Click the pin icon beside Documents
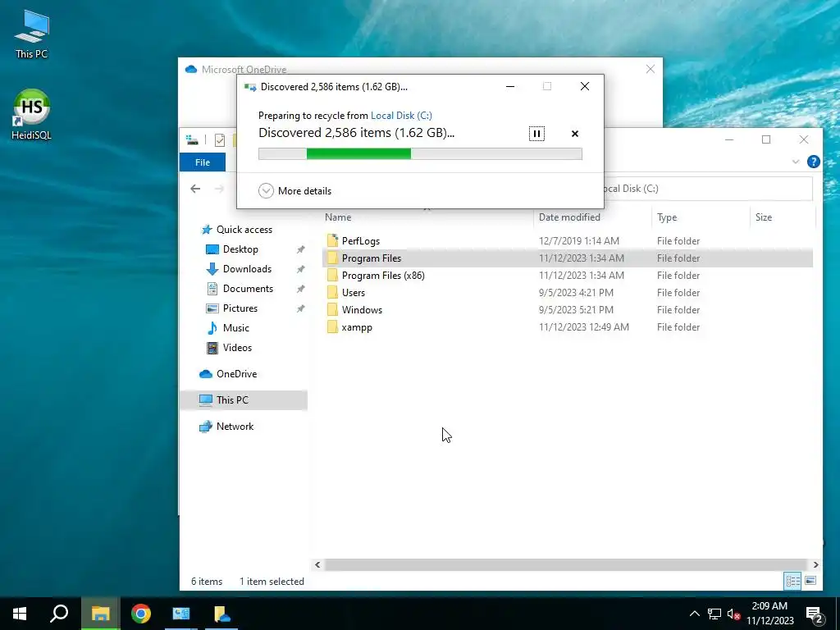 tap(300, 289)
